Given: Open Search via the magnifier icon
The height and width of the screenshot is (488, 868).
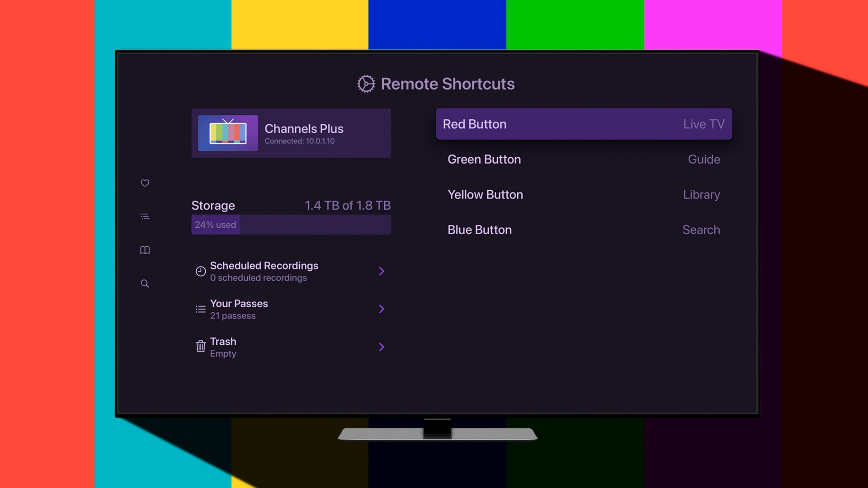Looking at the screenshot, I should [x=145, y=283].
